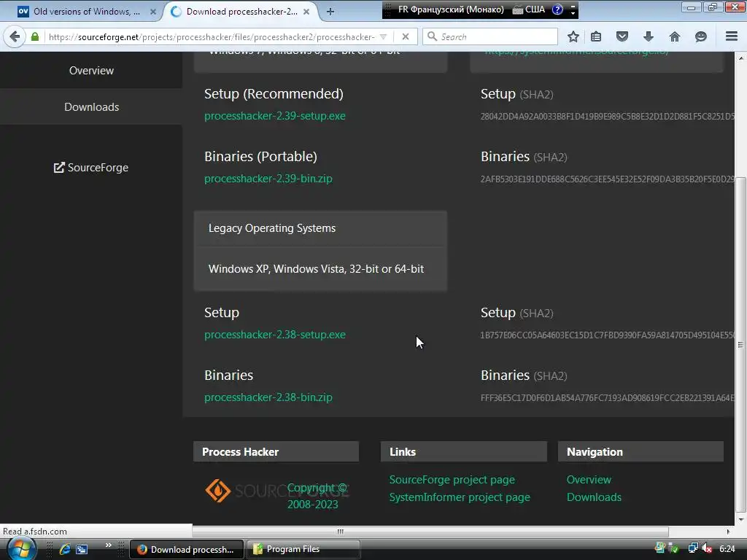Click the vertical scrollbar thumb
747x560 pixels.
pos(740,344)
